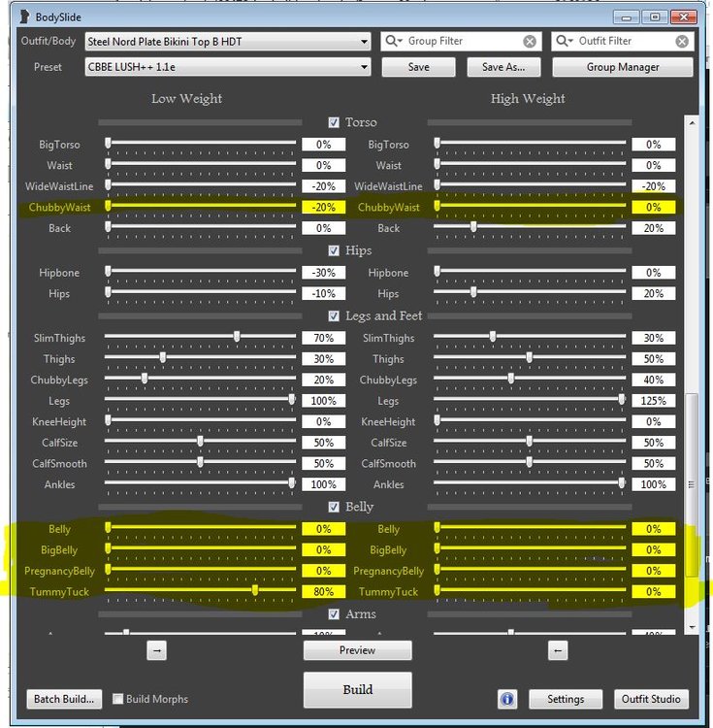Open Group Filter search options magnifier
The width and height of the screenshot is (713, 728).
pos(394,41)
